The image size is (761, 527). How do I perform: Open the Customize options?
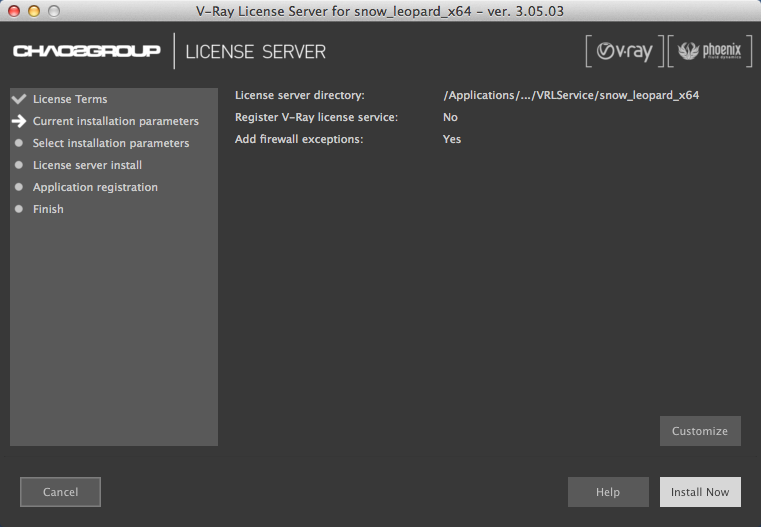[x=700, y=431]
